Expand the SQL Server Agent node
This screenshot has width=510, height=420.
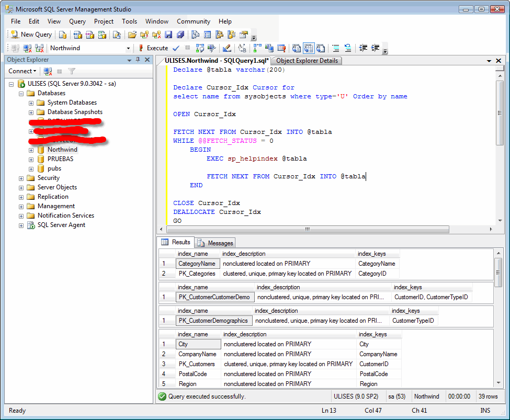point(21,226)
